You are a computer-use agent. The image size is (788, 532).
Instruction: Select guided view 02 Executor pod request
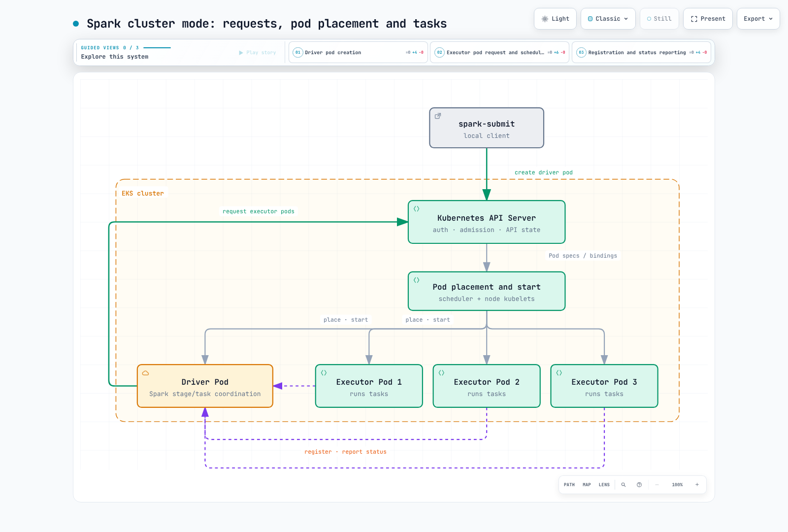click(x=499, y=52)
